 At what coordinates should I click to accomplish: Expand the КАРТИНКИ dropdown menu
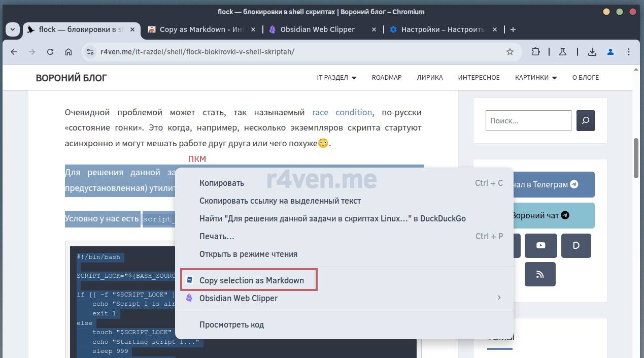[x=535, y=78]
